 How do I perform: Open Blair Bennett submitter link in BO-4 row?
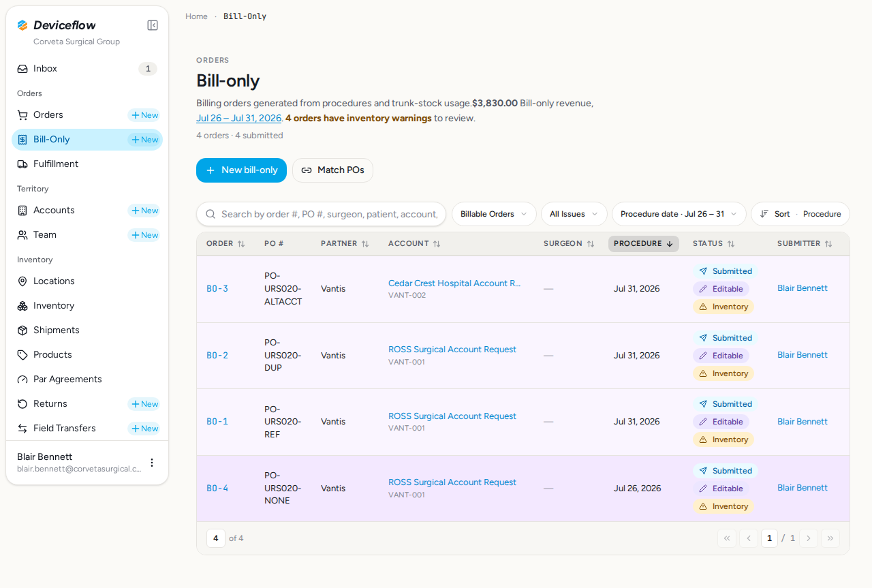pos(803,488)
